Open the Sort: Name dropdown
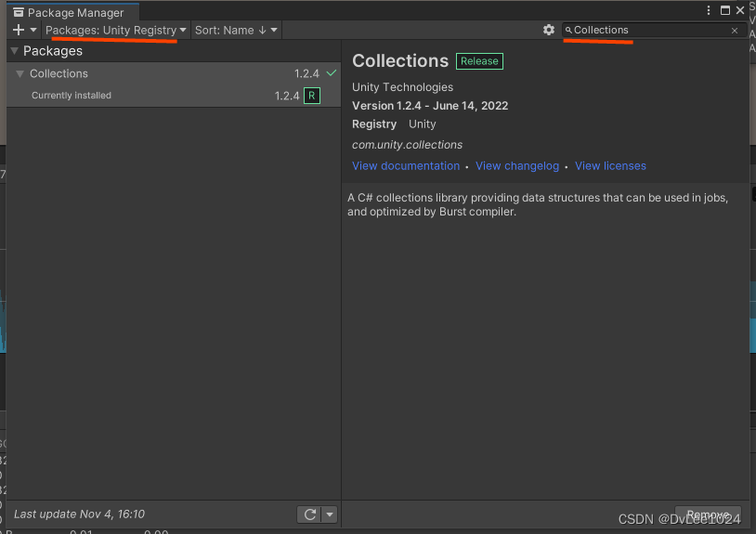756x534 pixels. 236,30
